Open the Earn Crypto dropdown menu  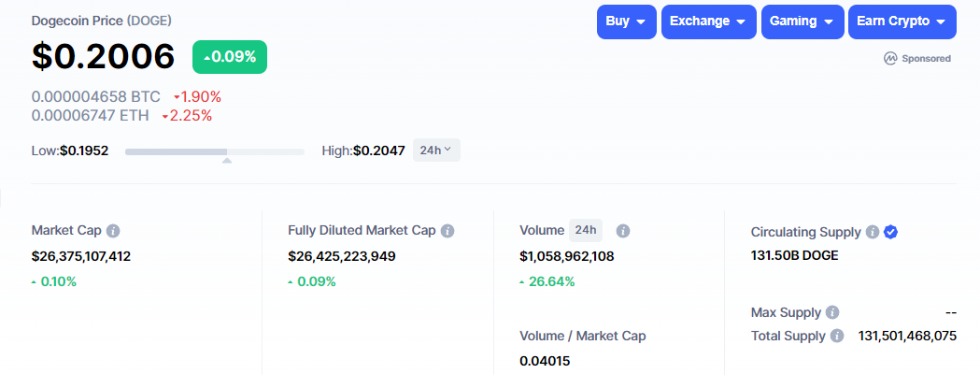[x=902, y=22]
